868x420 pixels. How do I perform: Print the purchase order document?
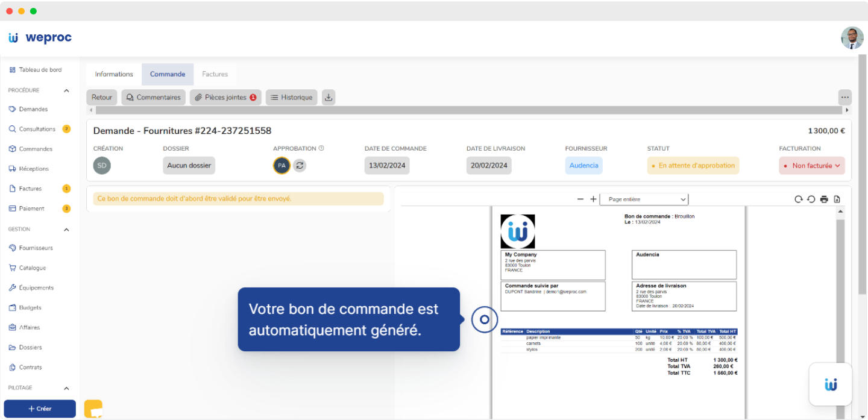(x=824, y=199)
